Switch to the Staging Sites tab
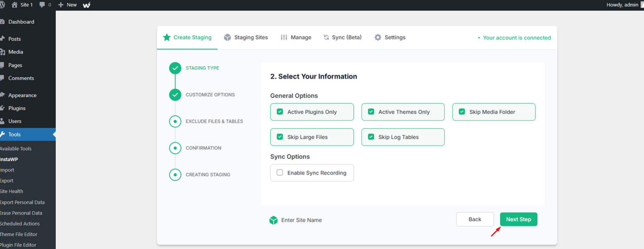644x249 pixels. click(246, 38)
